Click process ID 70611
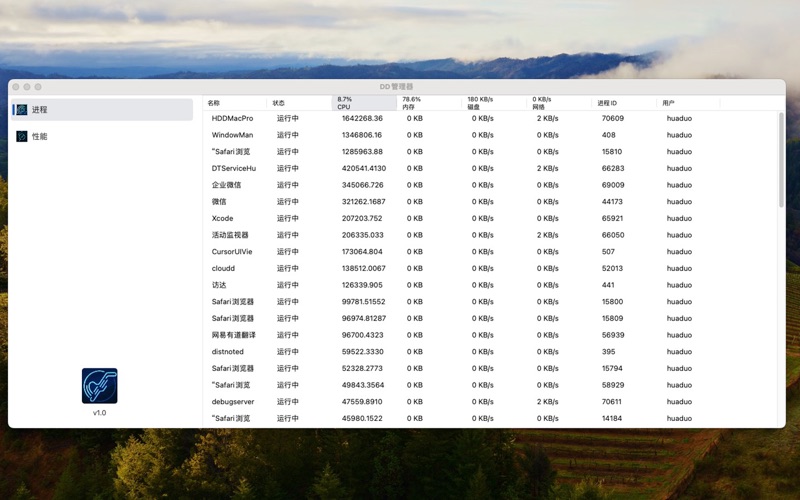Viewport: 800px width, 500px height. coord(612,402)
